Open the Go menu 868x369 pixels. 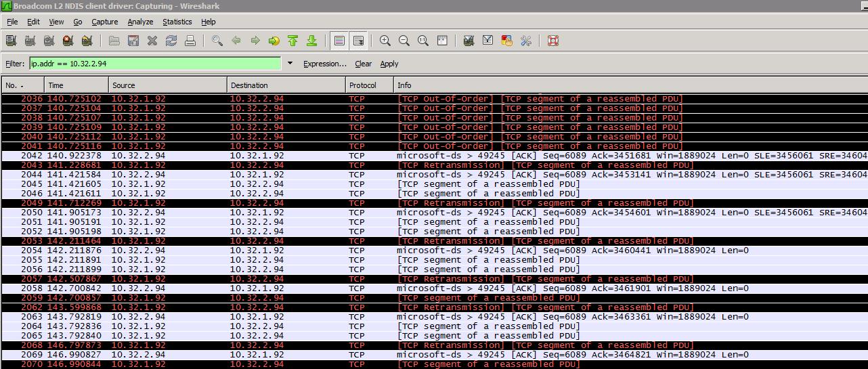pos(78,22)
